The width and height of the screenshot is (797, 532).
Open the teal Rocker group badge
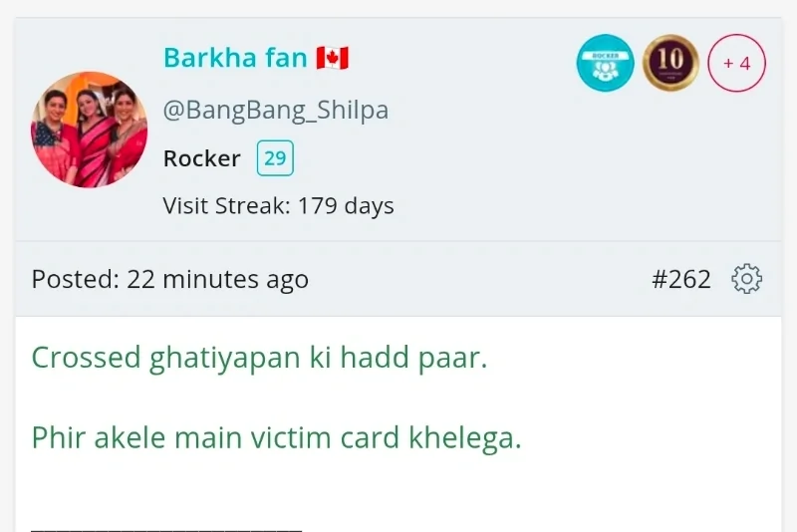tap(605, 63)
